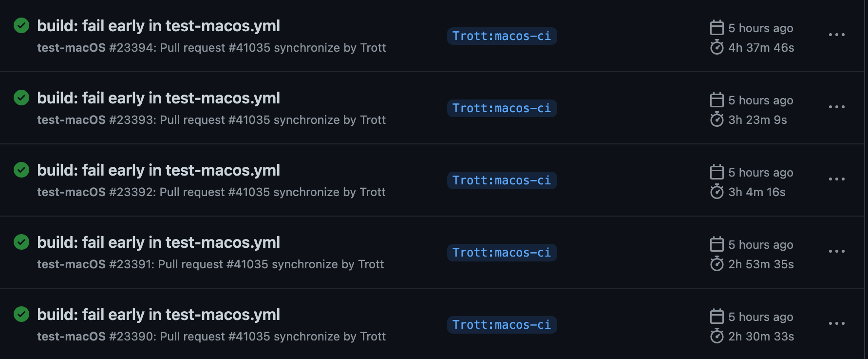Click success check icon for run #23394
This screenshot has height=359, width=868.
21,25
